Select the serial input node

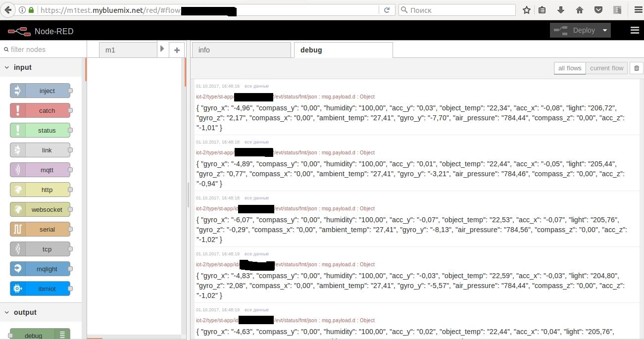[40, 229]
